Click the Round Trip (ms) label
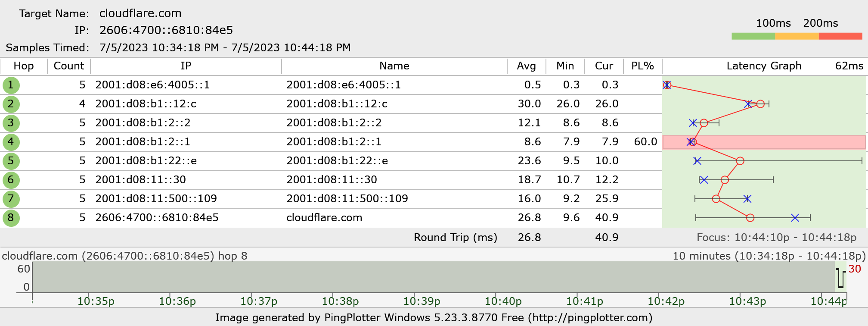The image size is (868, 326). [x=456, y=238]
